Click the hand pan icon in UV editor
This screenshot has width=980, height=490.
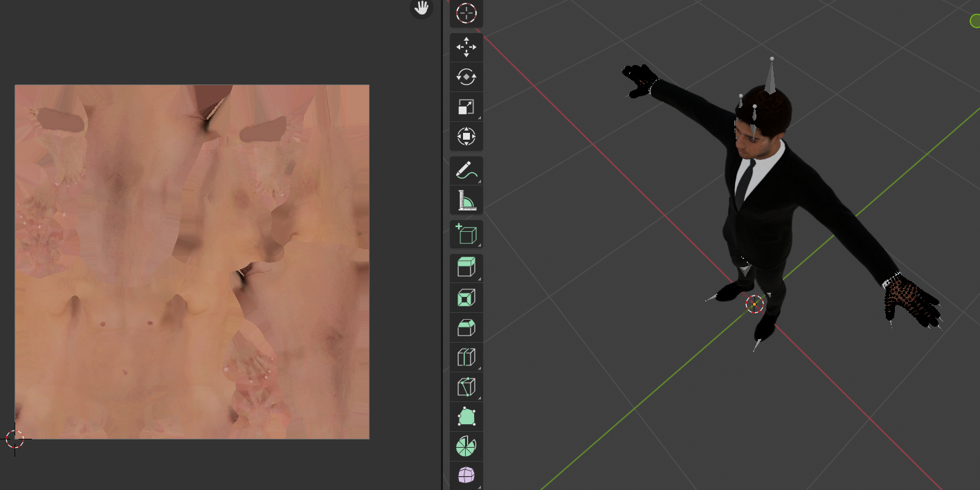421,8
